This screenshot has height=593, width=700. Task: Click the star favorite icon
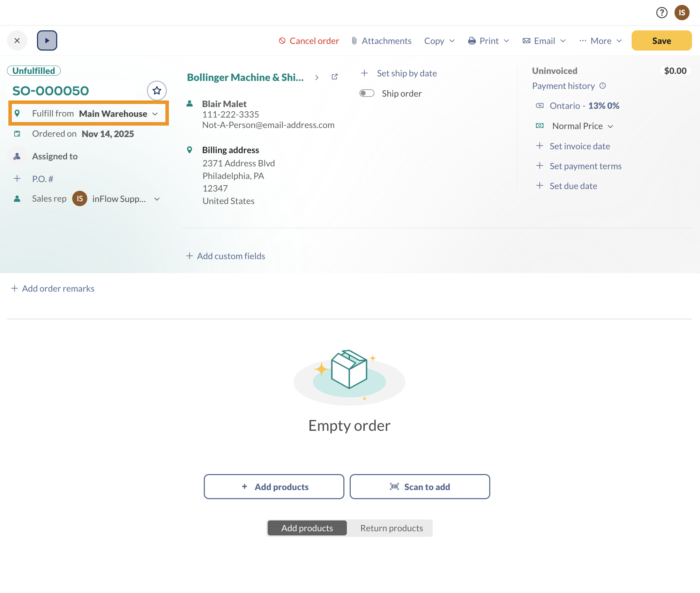point(157,91)
